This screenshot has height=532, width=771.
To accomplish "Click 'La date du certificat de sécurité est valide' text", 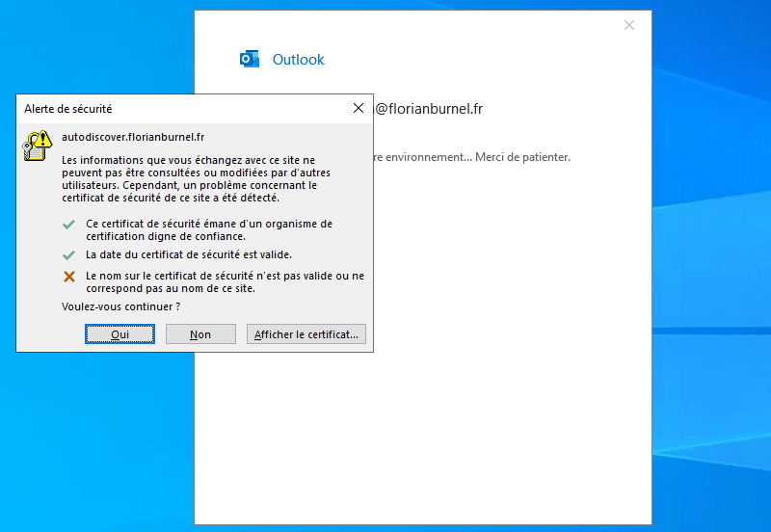I will pyautogui.click(x=189, y=254).
